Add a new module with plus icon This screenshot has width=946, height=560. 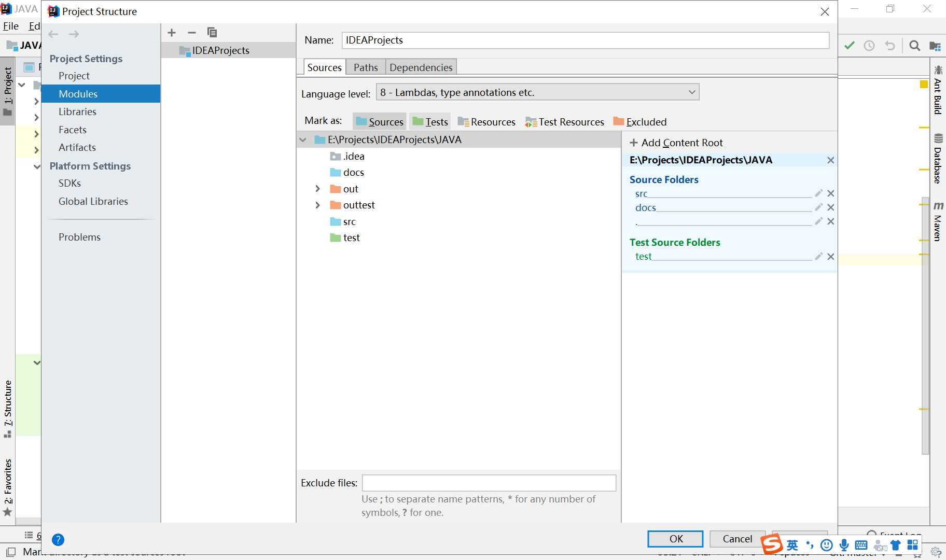(172, 33)
